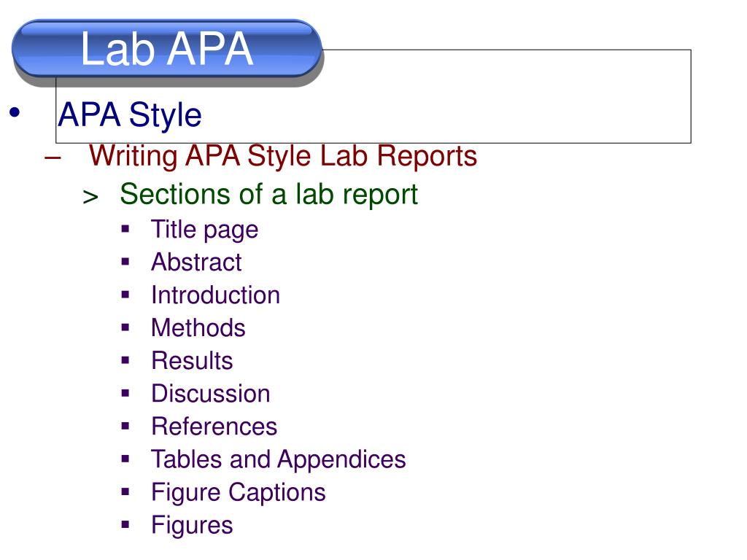Select the Methods list item
The width and height of the screenshot is (747, 560).
click(x=198, y=327)
